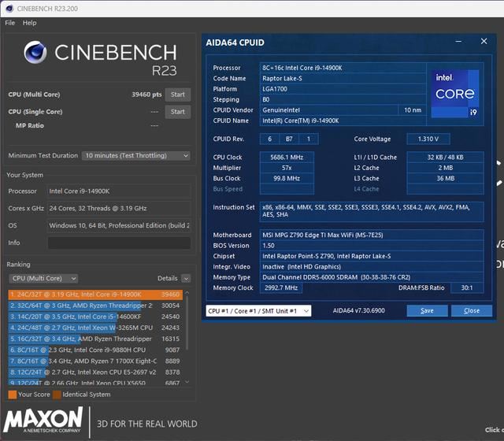Click the Intel Core i9 badge
Image resolution: width=504 pixels, height=441 pixels.
(x=455, y=94)
